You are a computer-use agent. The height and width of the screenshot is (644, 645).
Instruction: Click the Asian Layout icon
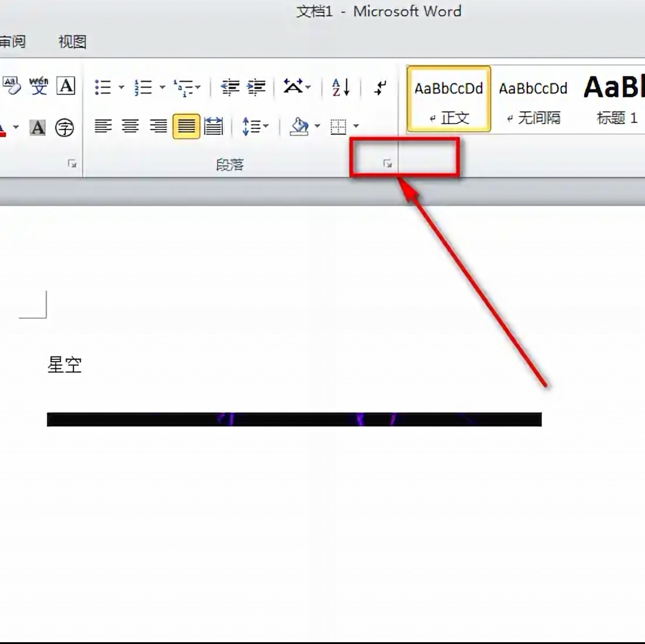[293, 87]
